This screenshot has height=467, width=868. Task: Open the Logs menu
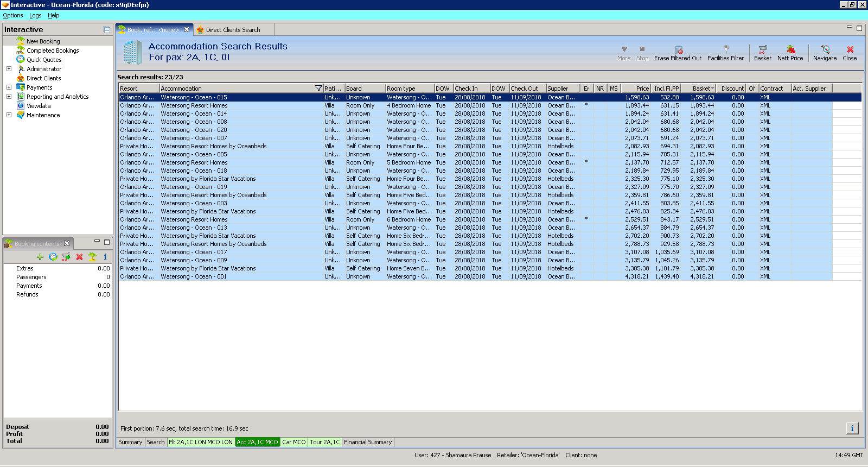35,15
